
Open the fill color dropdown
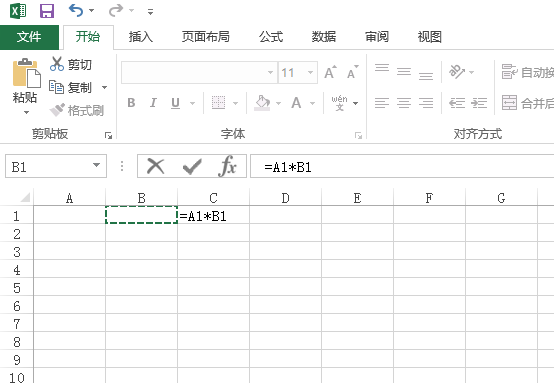278,103
